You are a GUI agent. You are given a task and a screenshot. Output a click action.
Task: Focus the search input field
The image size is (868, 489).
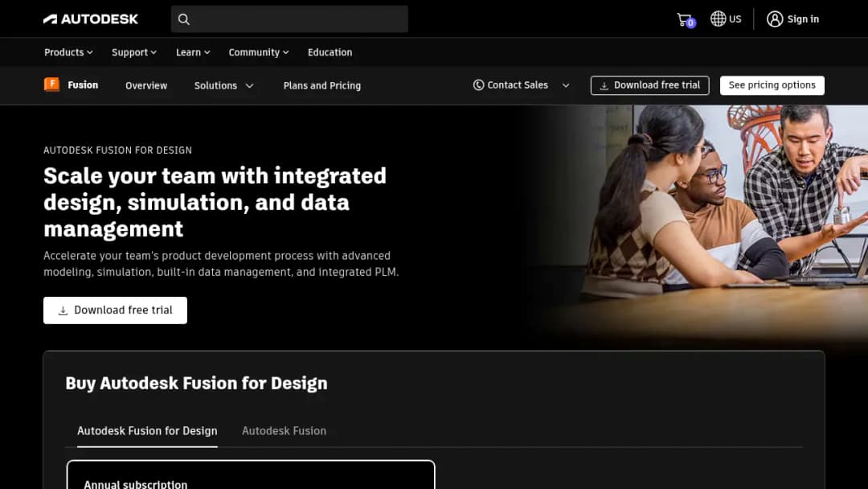tap(289, 19)
